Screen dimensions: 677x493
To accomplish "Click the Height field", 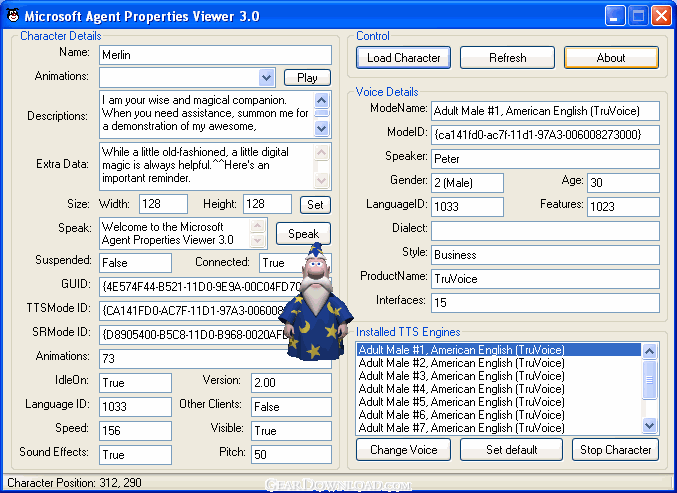I will [x=267, y=204].
